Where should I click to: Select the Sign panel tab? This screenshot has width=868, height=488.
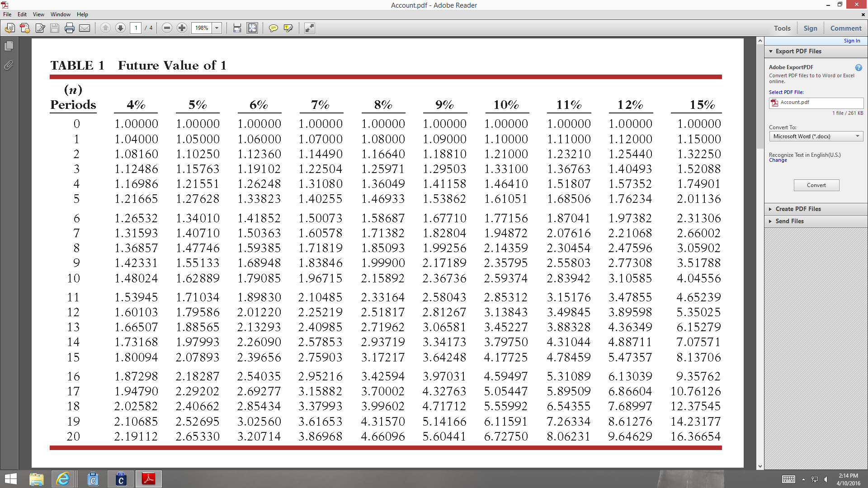[810, 28]
